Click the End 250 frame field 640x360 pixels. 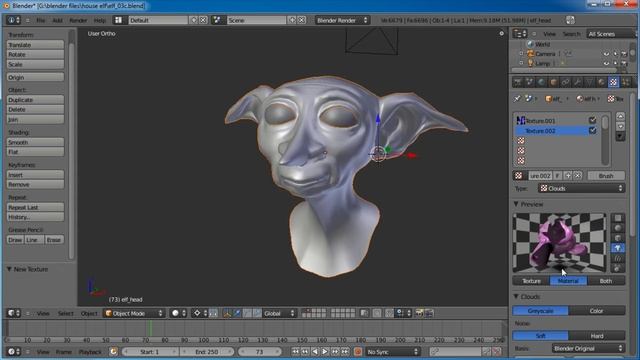[x=207, y=351]
